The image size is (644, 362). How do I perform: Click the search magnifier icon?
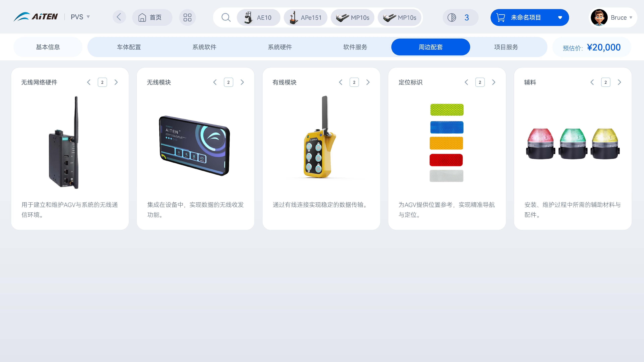pyautogui.click(x=226, y=17)
